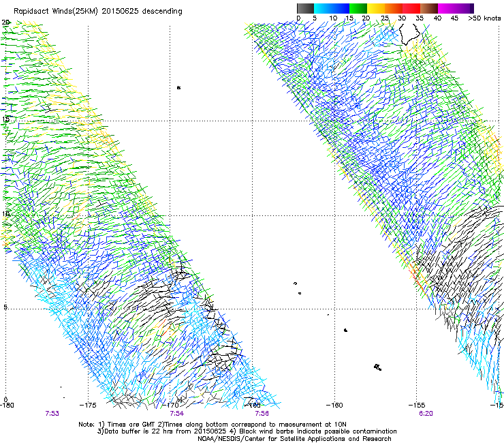Viewport: 504px width, 443px height.
Task: Click the '>50 knots' legend label
Action: pyautogui.click(x=484, y=18)
